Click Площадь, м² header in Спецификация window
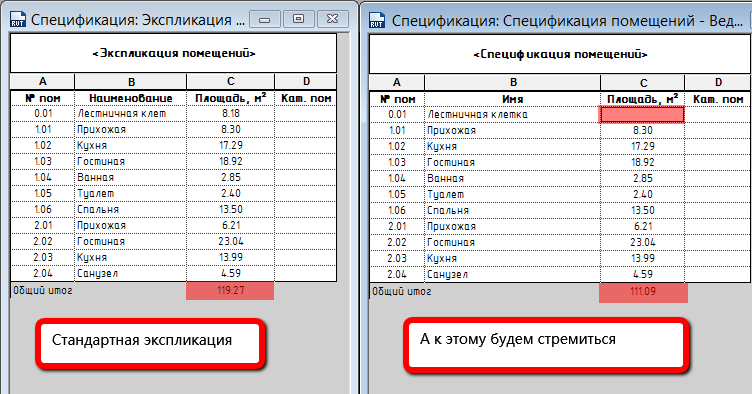Screen dimensions: 752x394 643,99
